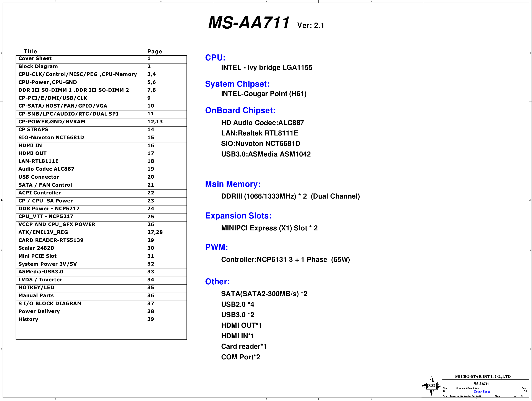Click the CPU: blue heading
Viewport: 532px width, 401px height.
click(x=215, y=58)
